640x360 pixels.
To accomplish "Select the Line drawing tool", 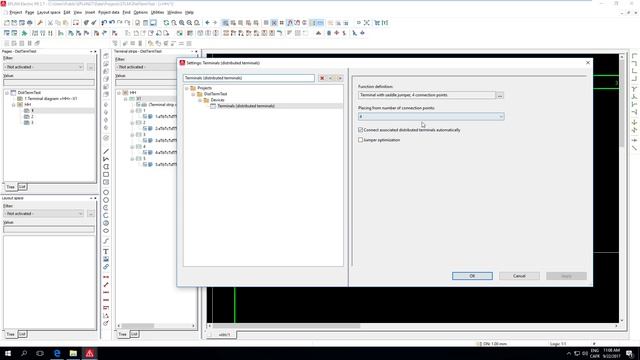I will point(106,151).
